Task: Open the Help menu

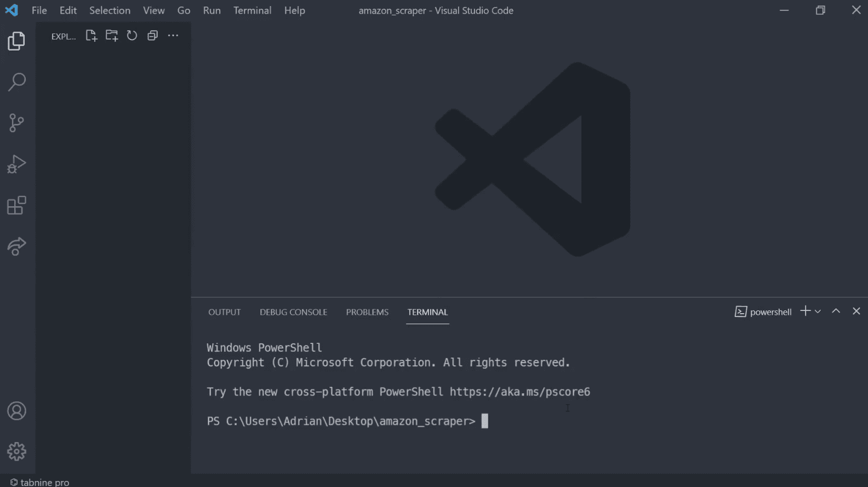Action: pos(294,10)
